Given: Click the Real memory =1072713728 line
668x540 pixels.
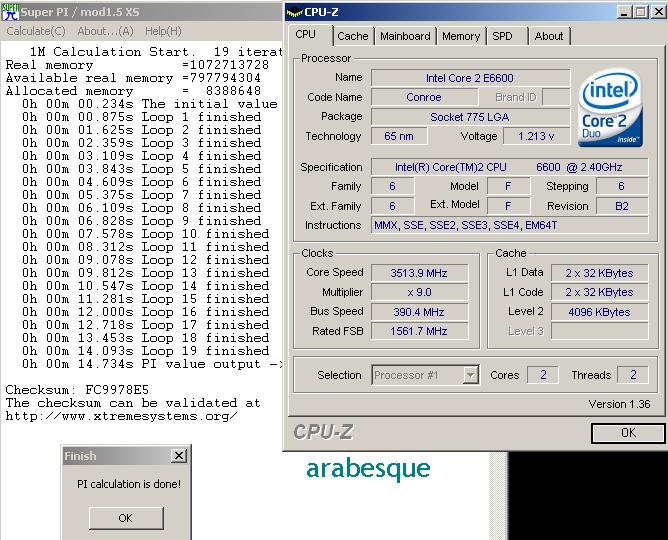Looking at the screenshot, I should pyautogui.click(x=137, y=65).
